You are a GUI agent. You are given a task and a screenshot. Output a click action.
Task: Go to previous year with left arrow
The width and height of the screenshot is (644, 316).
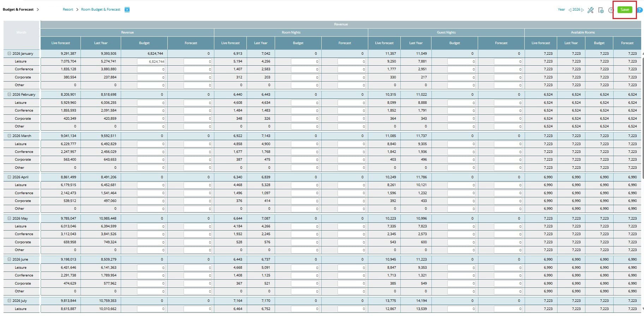570,10
